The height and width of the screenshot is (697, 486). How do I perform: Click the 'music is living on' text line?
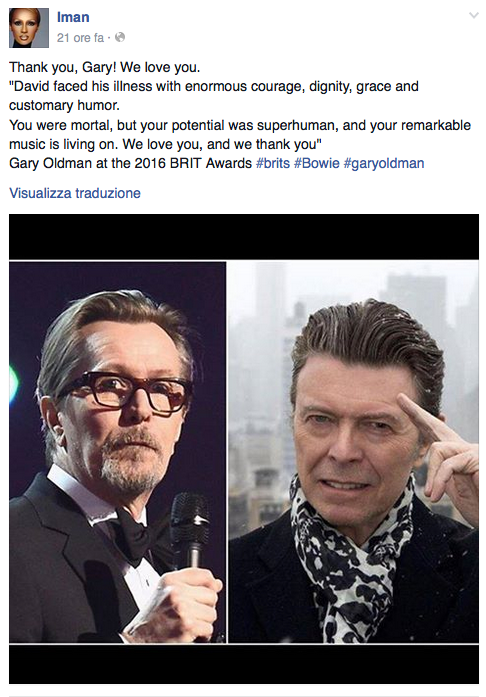165,144
